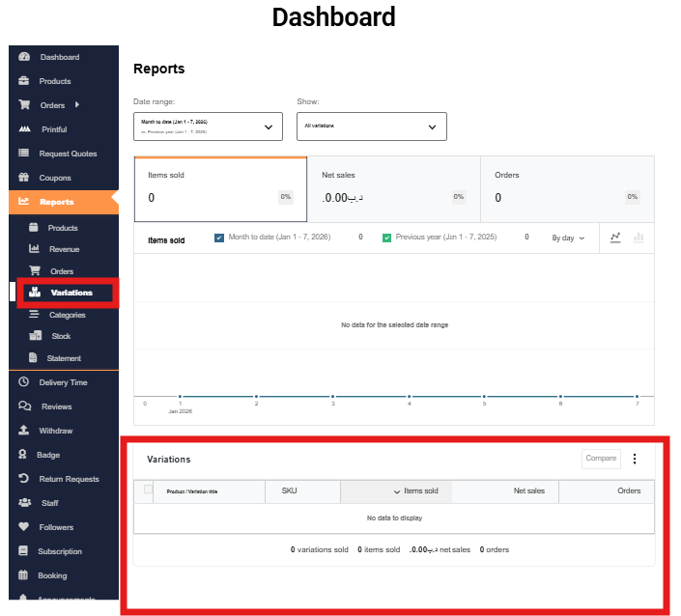Select the Net sales summary tab
The height and width of the screenshot is (616, 681).
(393, 188)
